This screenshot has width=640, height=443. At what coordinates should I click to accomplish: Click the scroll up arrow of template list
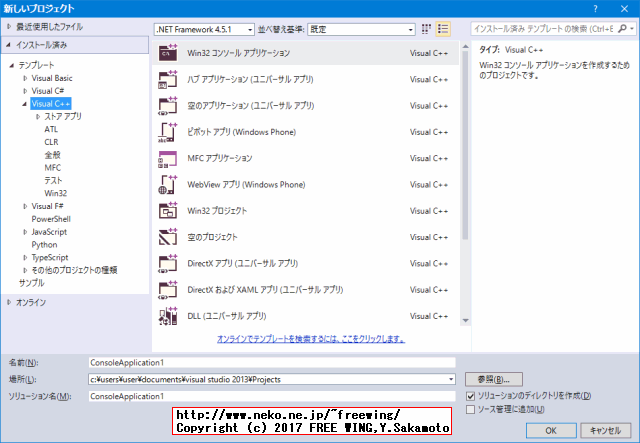[465, 47]
